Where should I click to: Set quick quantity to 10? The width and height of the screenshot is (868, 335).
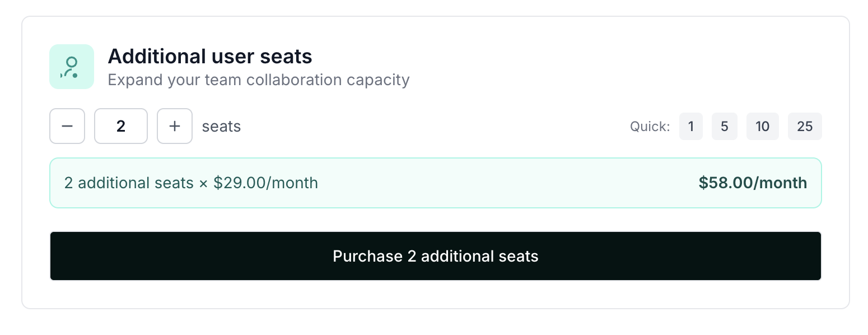click(762, 127)
